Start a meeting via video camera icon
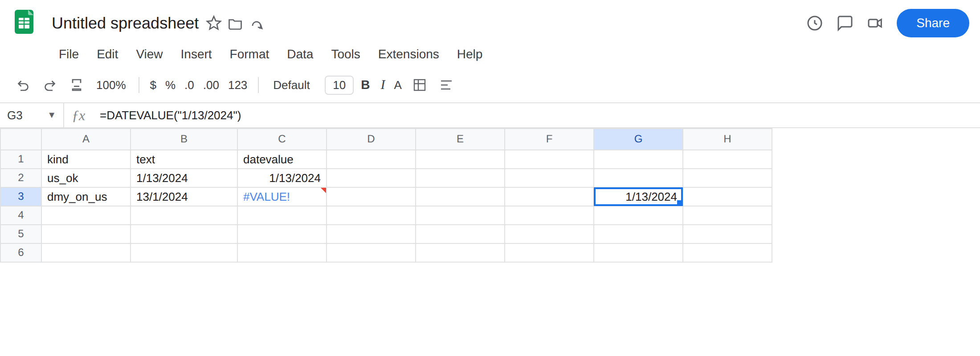The image size is (980, 356). [875, 23]
